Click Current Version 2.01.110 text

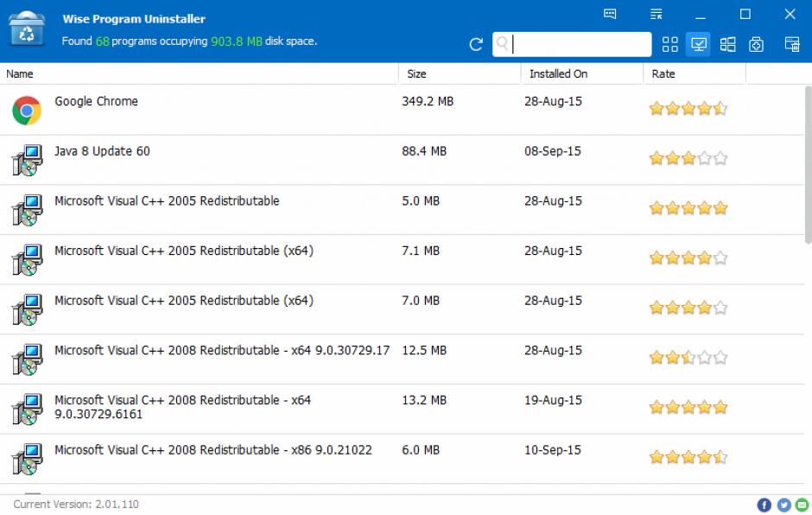point(76,504)
